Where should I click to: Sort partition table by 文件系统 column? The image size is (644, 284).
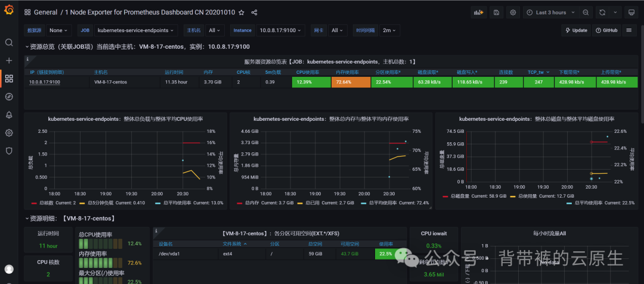pyautogui.click(x=235, y=244)
